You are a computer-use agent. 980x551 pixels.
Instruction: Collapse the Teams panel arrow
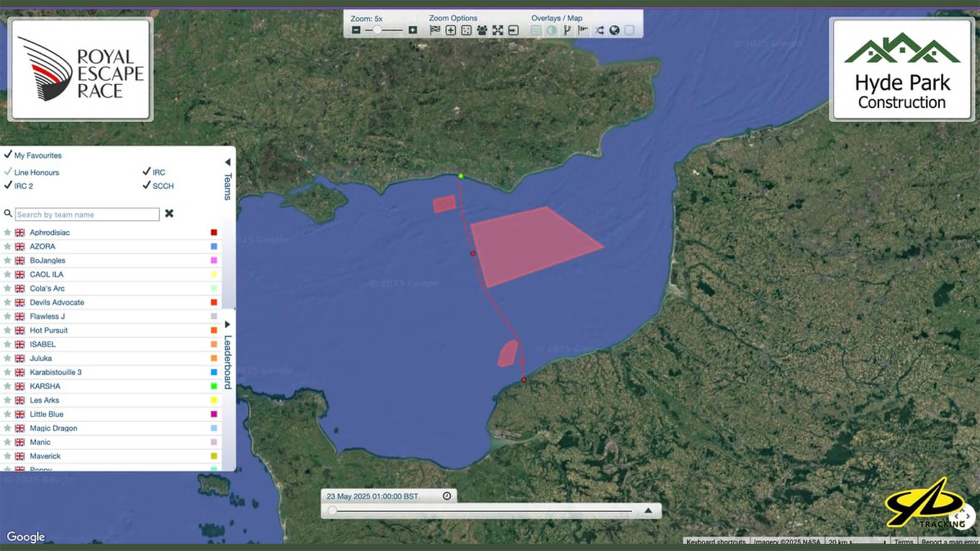227,162
